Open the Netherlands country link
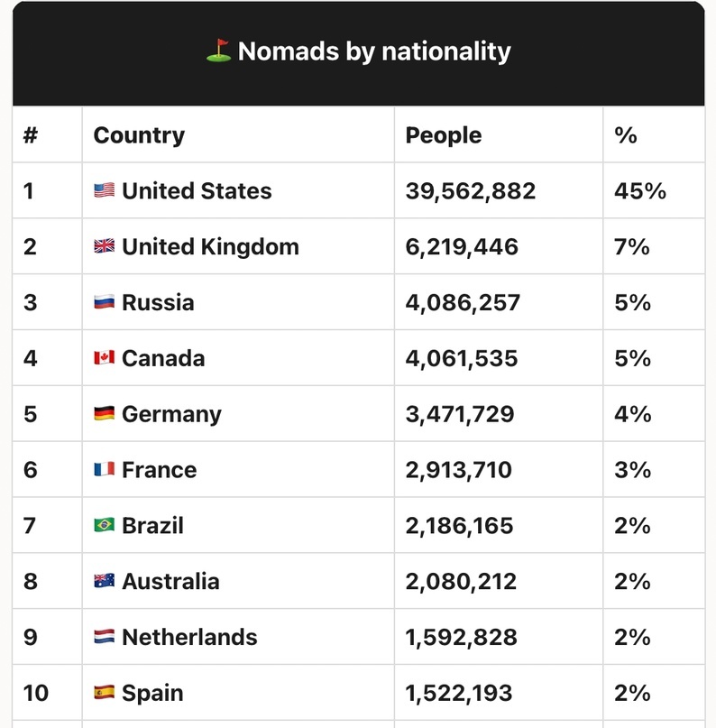 pyautogui.click(x=189, y=637)
